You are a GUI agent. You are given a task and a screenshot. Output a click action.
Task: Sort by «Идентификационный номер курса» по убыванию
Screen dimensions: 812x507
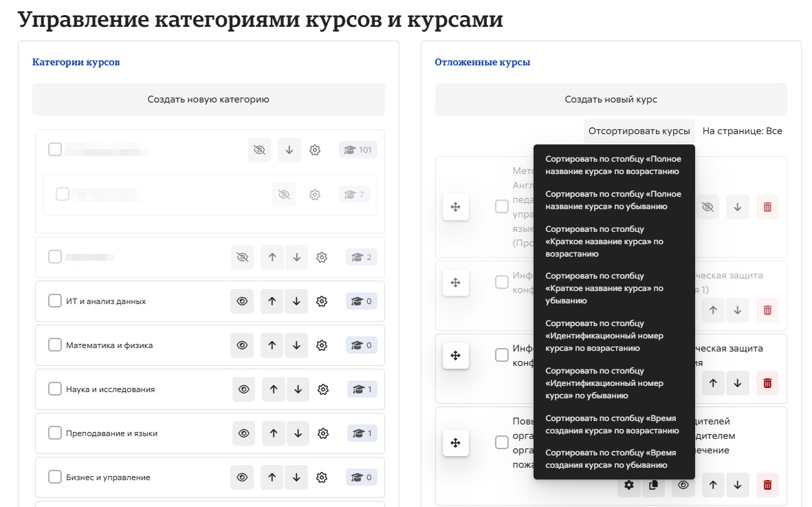(x=614, y=383)
